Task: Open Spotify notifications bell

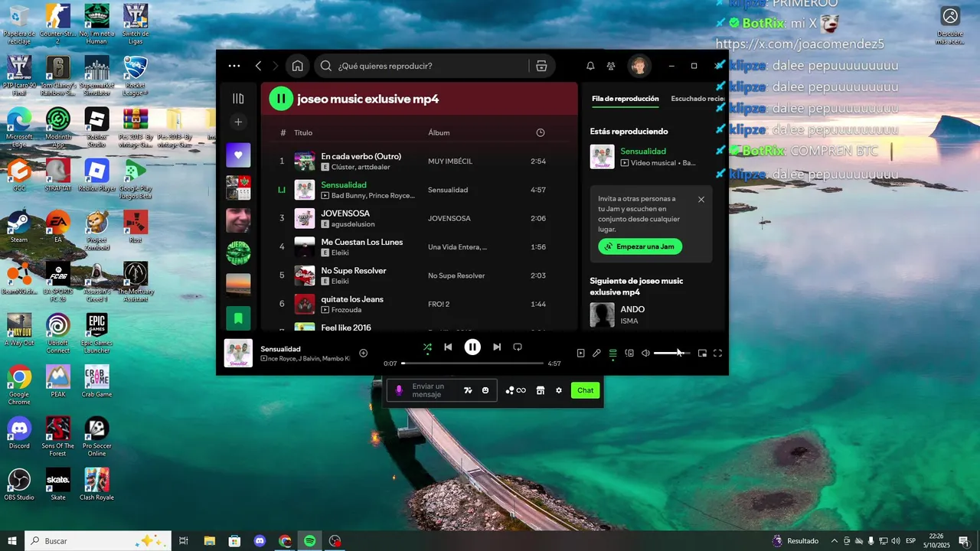Action: tap(590, 66)
